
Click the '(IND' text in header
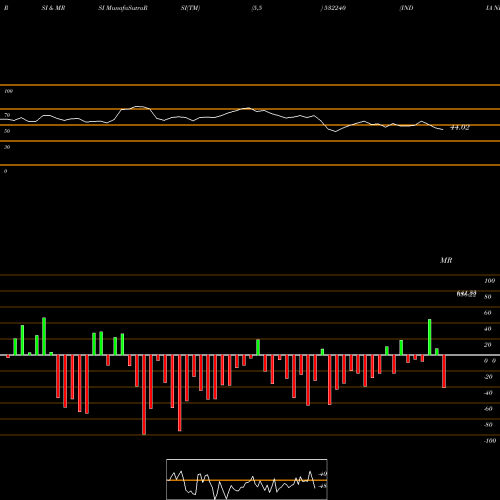pos(406,8)
